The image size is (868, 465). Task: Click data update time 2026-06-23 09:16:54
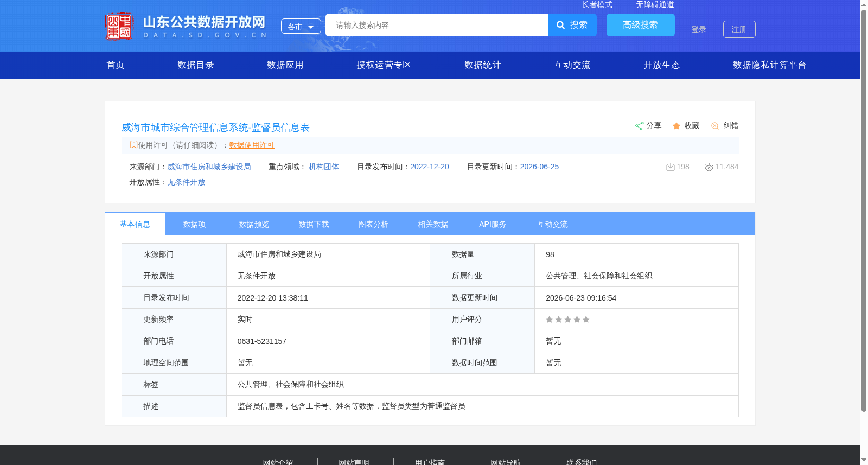(x=581, y=298)
